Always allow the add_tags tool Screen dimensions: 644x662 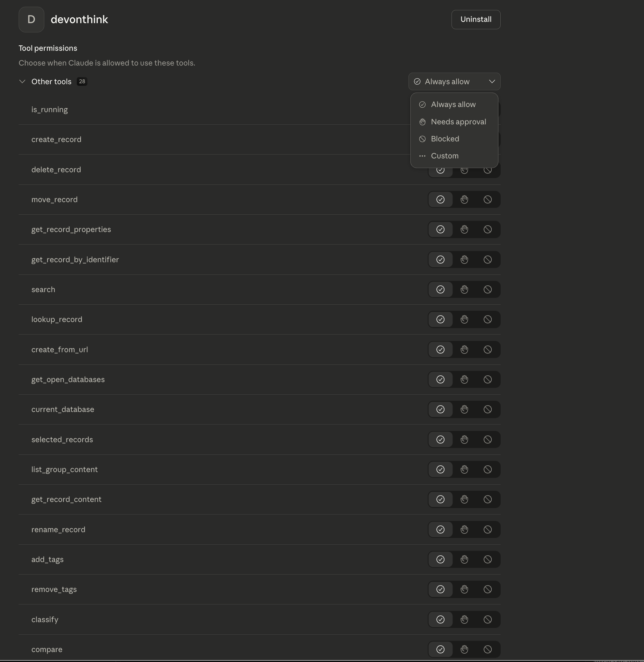440,559
